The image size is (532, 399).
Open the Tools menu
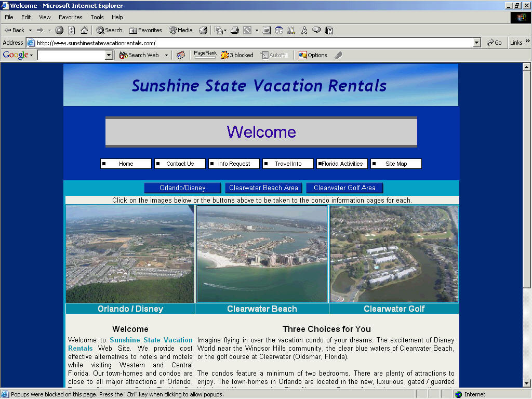[x=97, y=17]
